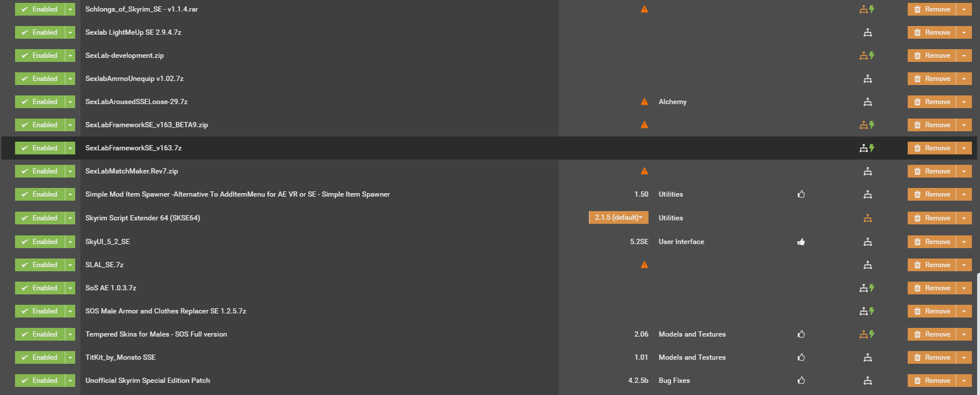Open dependencies icon for SexlabAmmoUnequip row
This screenshot has height=395, width=980.
[x=867, y=79]
